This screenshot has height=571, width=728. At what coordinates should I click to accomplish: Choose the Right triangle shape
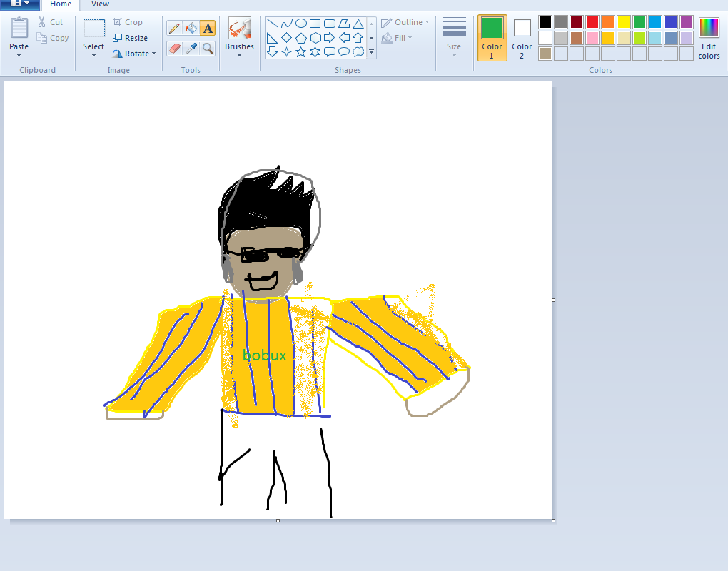click(273, 38)
